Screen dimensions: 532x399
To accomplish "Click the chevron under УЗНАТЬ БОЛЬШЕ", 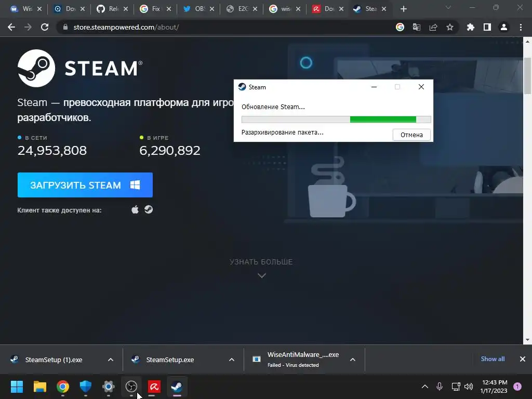I will [x=262, y=275].
